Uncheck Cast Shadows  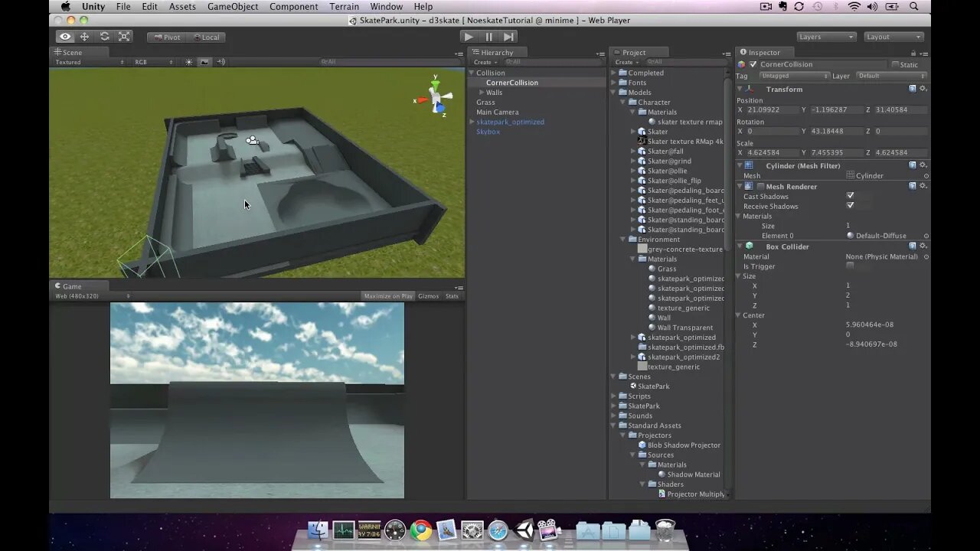pos(850,196)
